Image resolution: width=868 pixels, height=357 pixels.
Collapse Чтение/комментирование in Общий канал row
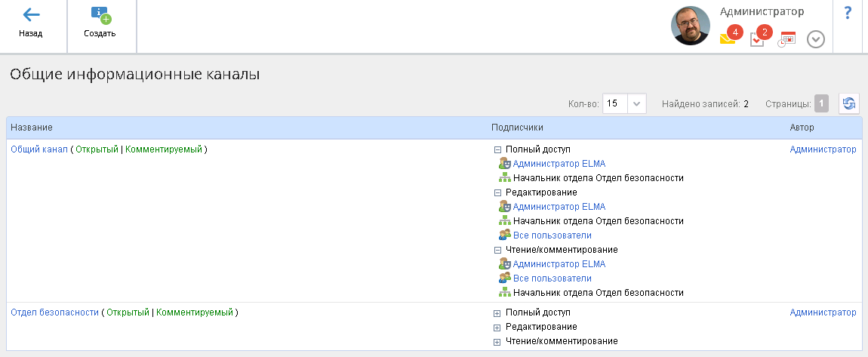point(497,250)
